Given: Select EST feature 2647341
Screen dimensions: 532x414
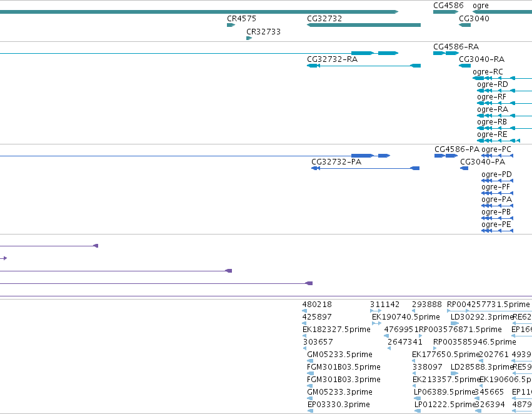Looking at the screenshot, I should click(x=389, y=348).
